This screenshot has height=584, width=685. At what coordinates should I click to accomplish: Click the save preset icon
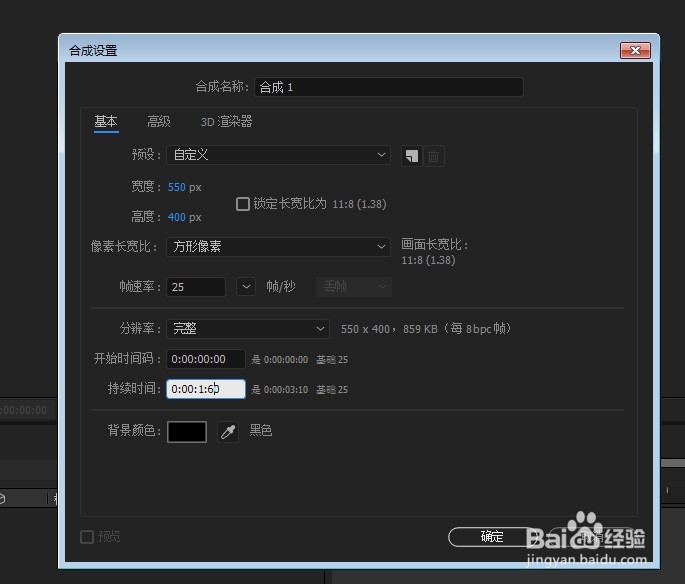[x=412, y=156]
